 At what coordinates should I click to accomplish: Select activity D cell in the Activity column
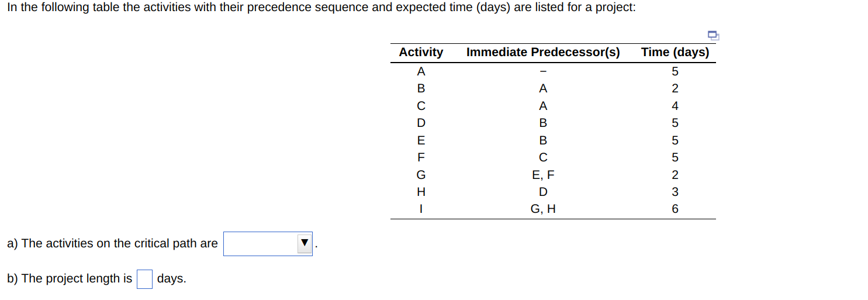point(421,123)
